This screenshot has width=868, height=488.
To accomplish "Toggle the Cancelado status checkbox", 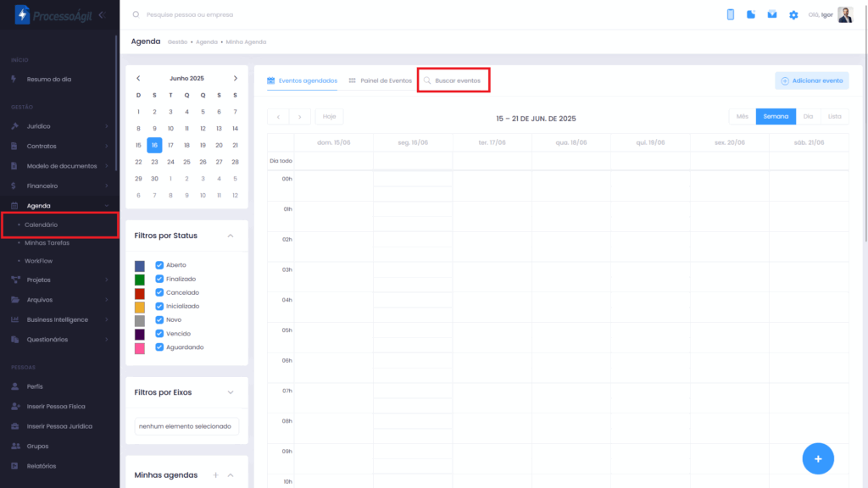I will [x=159, y=292].
